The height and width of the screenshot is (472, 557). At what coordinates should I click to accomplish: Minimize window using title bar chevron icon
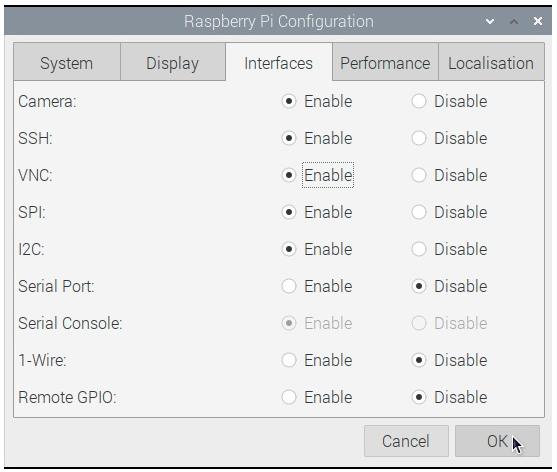[490, 22]
